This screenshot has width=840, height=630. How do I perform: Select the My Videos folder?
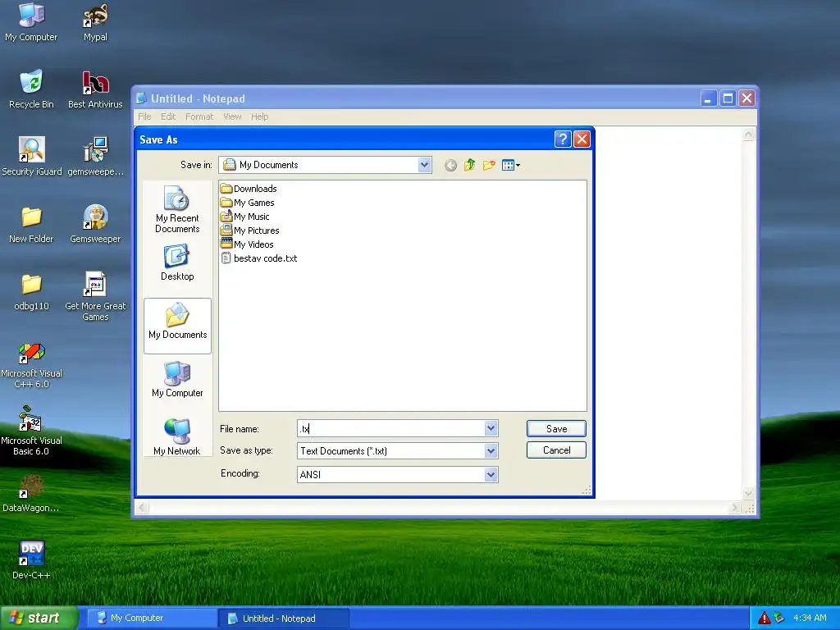tap(247, 244)
